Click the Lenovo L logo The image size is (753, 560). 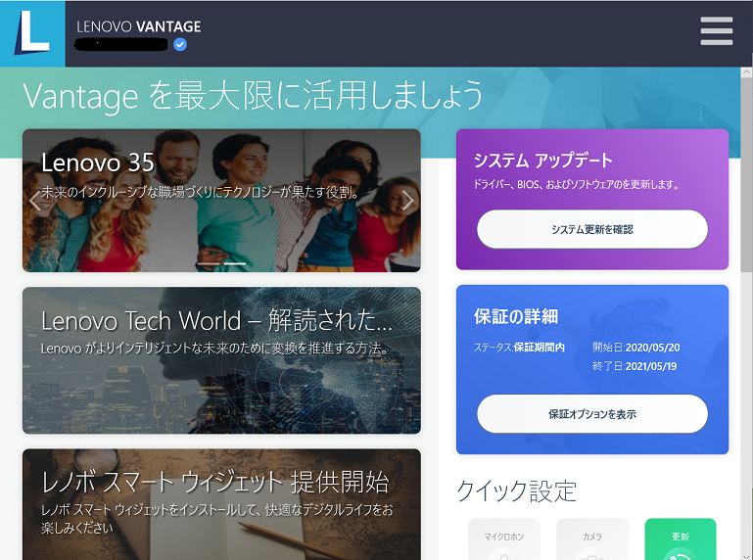pos(32,33)
